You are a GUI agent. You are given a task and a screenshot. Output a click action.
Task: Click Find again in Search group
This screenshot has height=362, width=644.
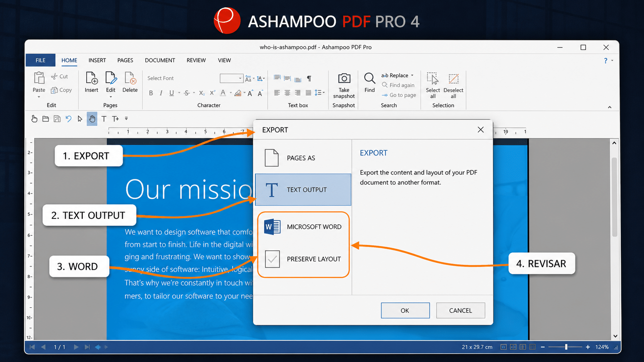(x=398, y=85)
